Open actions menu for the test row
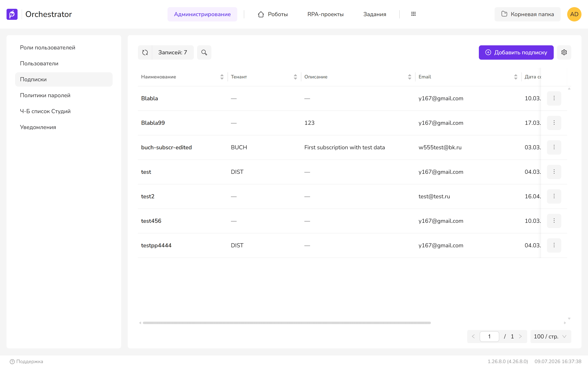 click(x=554, y=172)
